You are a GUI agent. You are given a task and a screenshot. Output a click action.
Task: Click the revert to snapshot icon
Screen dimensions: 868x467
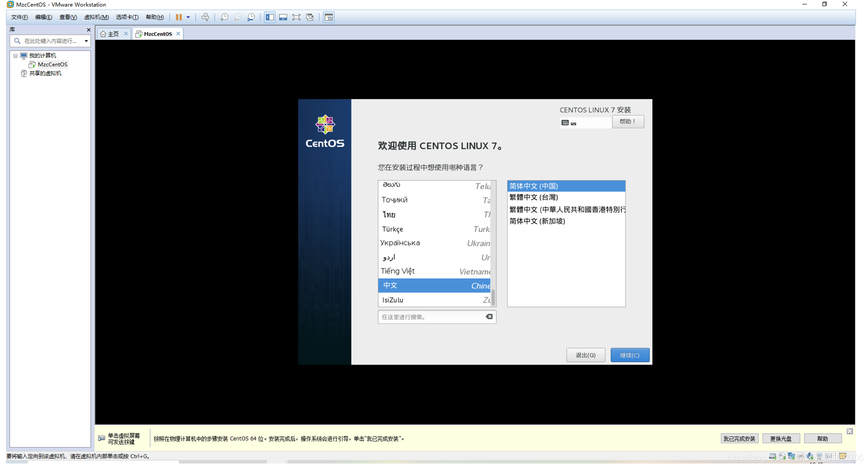[x=237, y=17]
